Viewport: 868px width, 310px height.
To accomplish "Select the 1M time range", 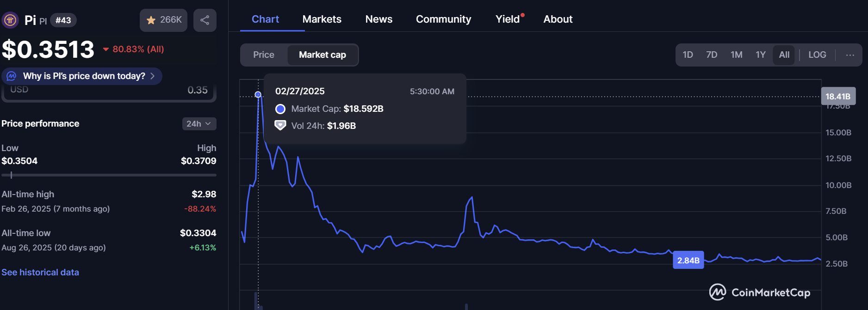I will 737,55.
